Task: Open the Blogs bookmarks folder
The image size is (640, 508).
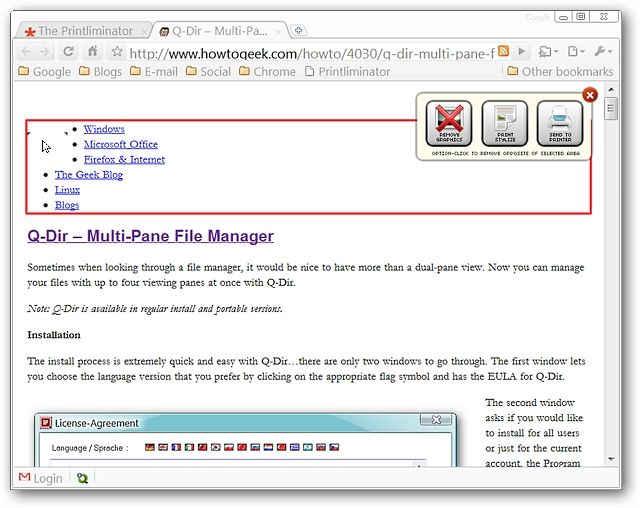Action: 100,72
